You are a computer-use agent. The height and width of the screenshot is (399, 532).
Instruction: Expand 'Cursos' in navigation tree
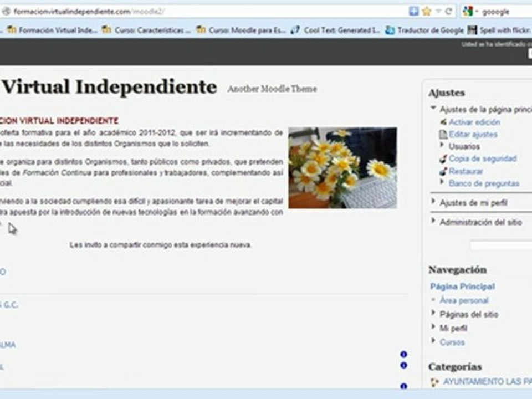coord(433,341)
